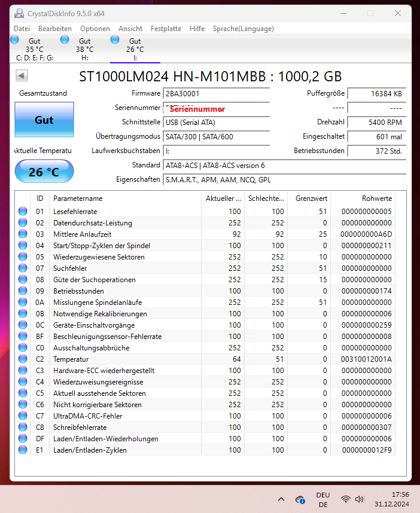Select the disk tab for C: D: E: F: G:
This screenshot has height=513, width=420.
click(35, 49)
